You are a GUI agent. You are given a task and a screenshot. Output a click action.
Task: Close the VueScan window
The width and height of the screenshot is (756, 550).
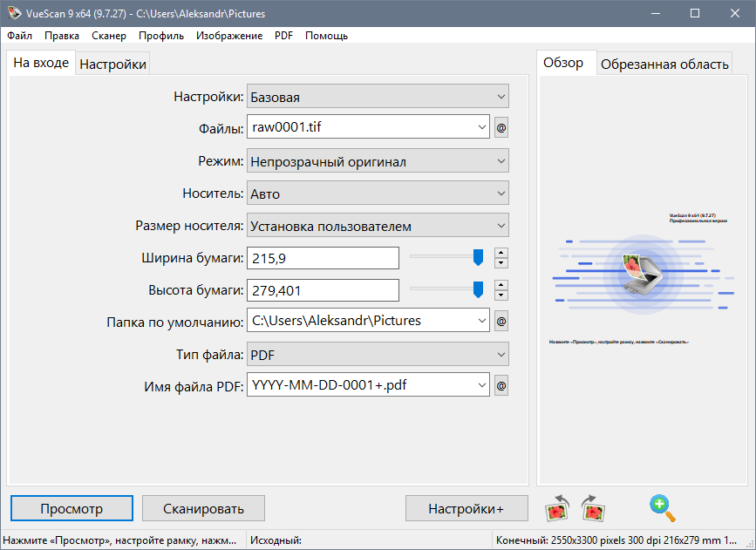pos(735,13)
